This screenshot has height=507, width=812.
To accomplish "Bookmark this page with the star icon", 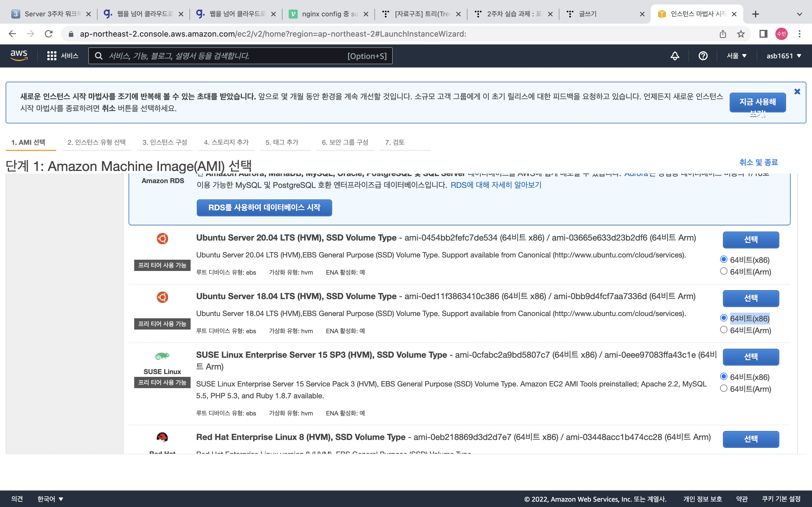I will [741, 34].
